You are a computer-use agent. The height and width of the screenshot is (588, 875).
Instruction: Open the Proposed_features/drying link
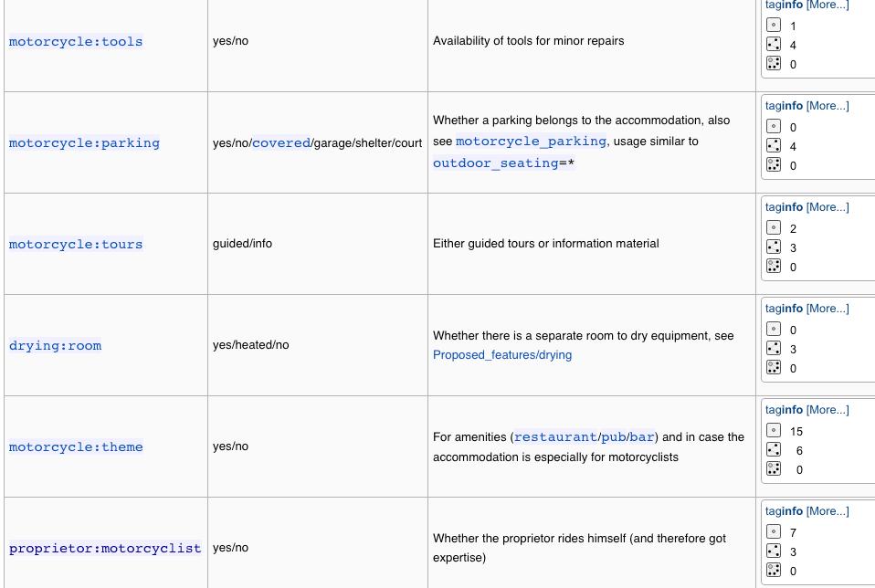point(502,354)
